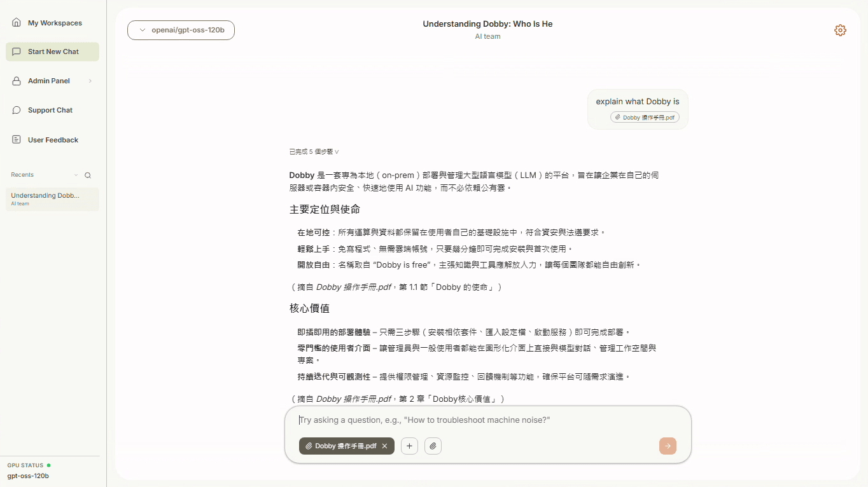Click the My Workspaces home icon

point(17,22)
